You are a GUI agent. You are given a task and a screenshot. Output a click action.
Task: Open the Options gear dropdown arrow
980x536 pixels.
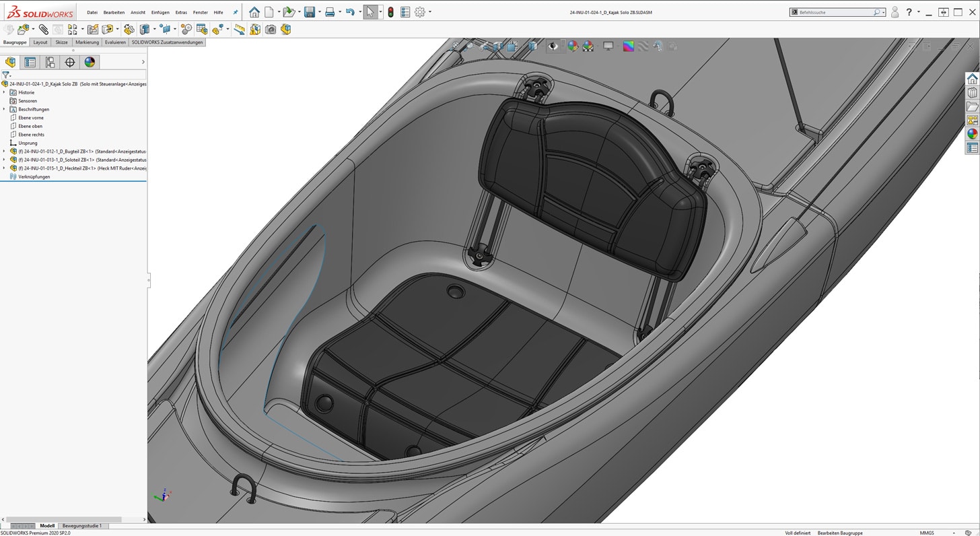coord(430,12)
